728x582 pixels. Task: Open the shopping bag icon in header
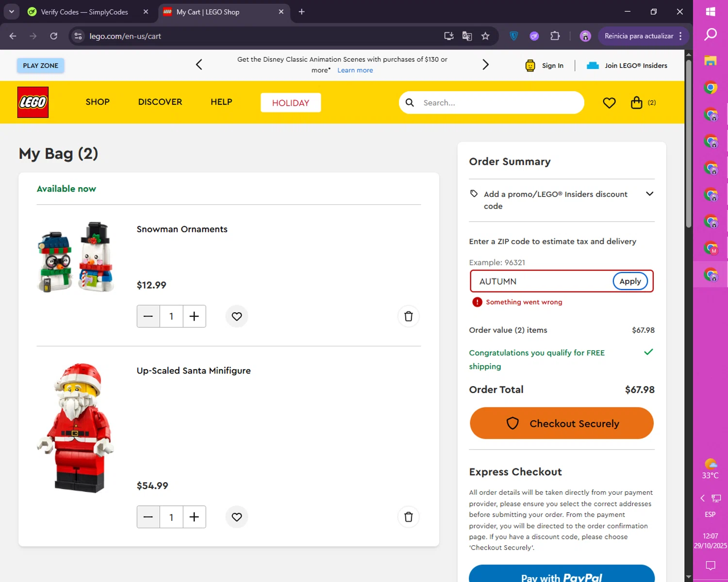(x=636, y=102)
